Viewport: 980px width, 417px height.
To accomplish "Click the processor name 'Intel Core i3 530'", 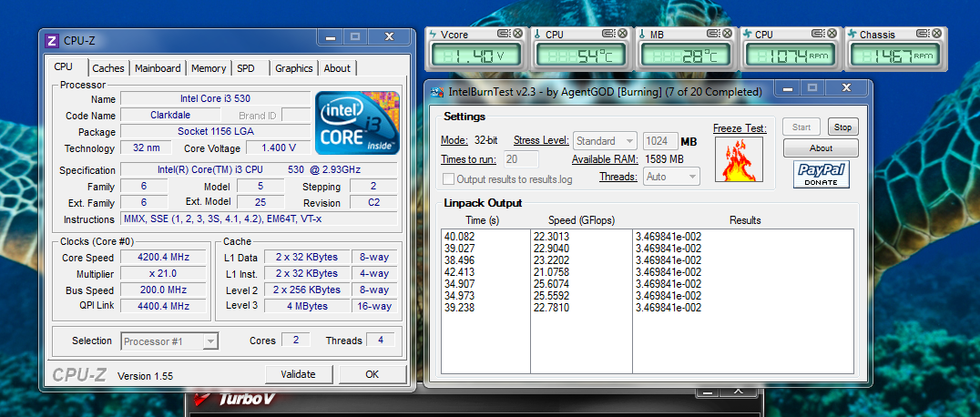I will pos(215,98).
